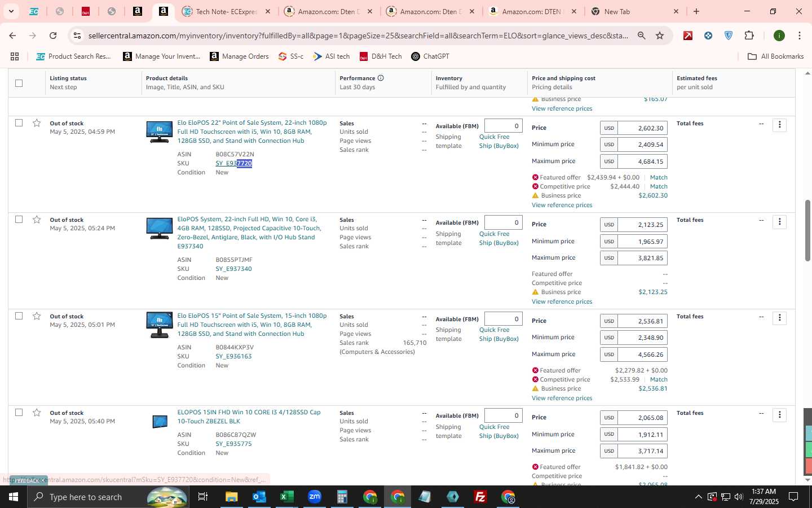Open Manage Orders bookmark

click(x=239, y=56)
